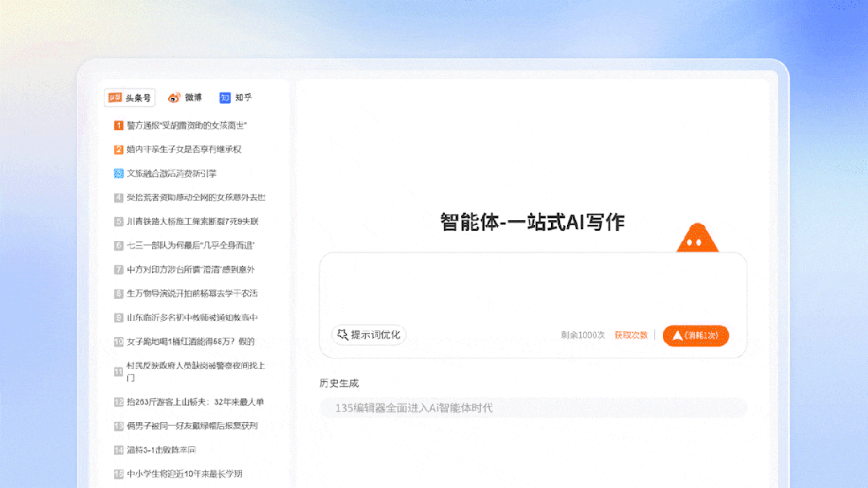Click the 获取次数 link
This screenshot has height=488, width=868.
pyautogui.click(x=631, y=335)
